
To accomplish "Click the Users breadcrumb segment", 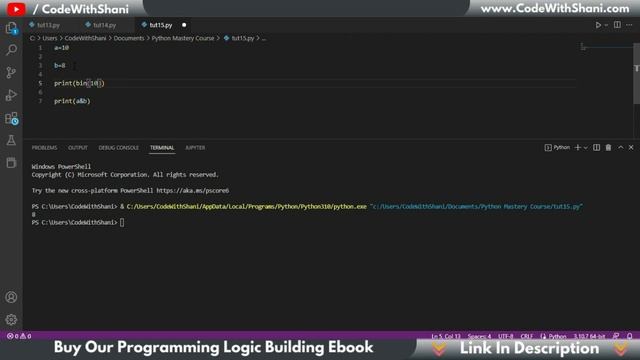I will pos(50,38).
